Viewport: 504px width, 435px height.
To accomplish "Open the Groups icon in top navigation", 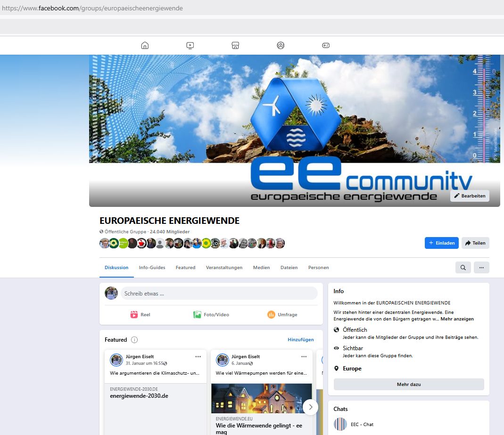I will click(281, 46).
